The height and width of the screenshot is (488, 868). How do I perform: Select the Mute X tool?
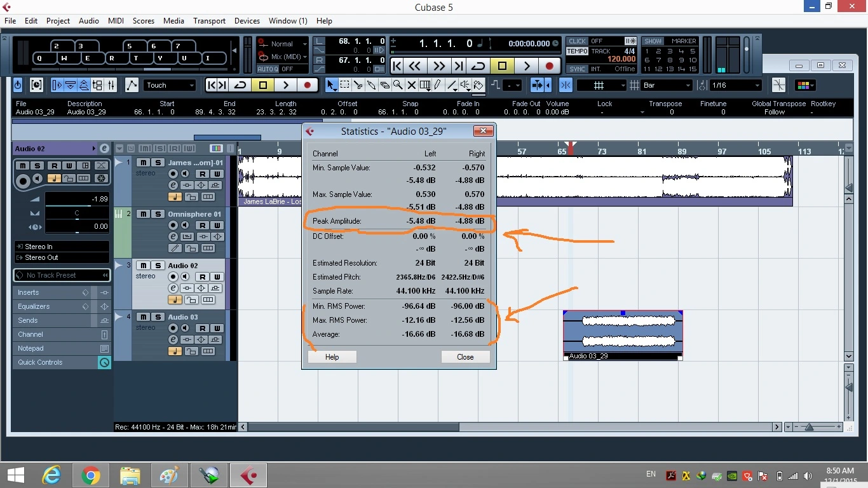(411, 85)
